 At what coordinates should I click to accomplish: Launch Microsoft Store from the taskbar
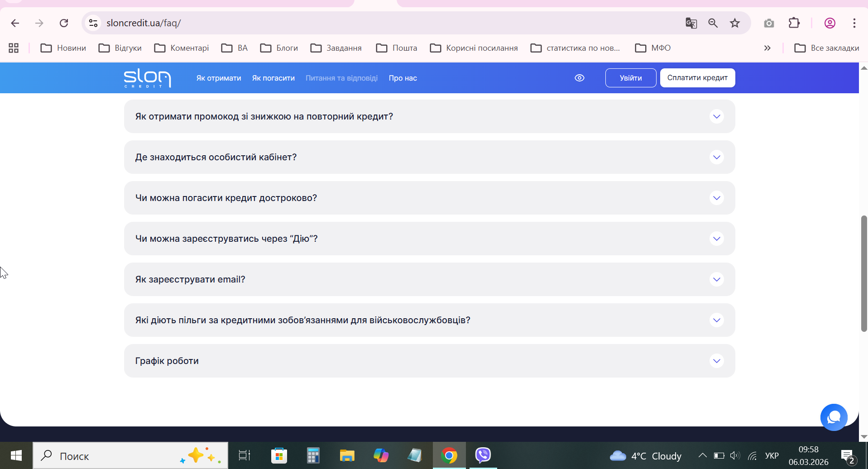(279, 455)
